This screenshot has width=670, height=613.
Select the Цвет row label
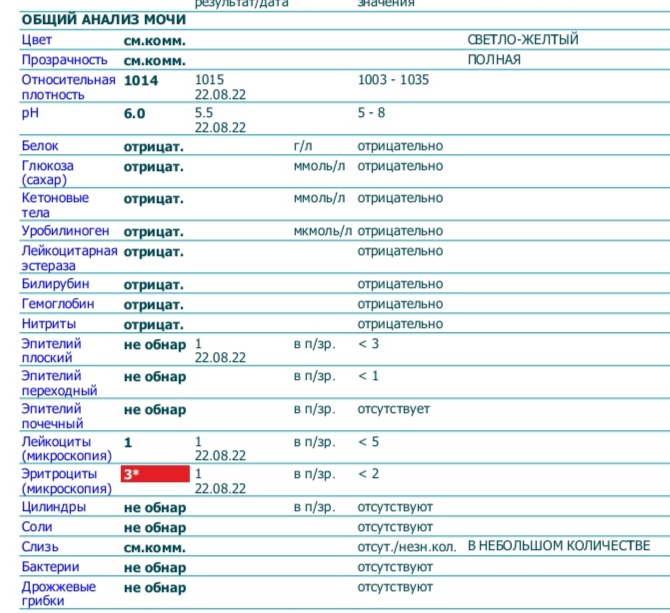coord(37,40)
